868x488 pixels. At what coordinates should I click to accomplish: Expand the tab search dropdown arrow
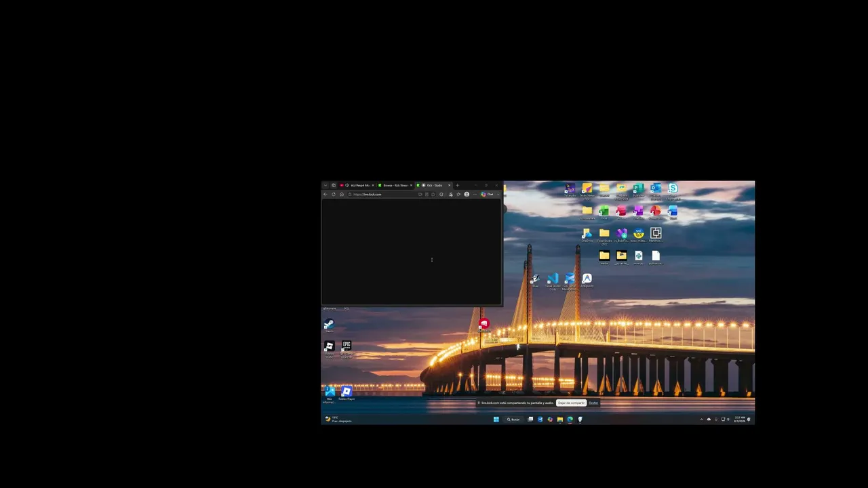325,185
